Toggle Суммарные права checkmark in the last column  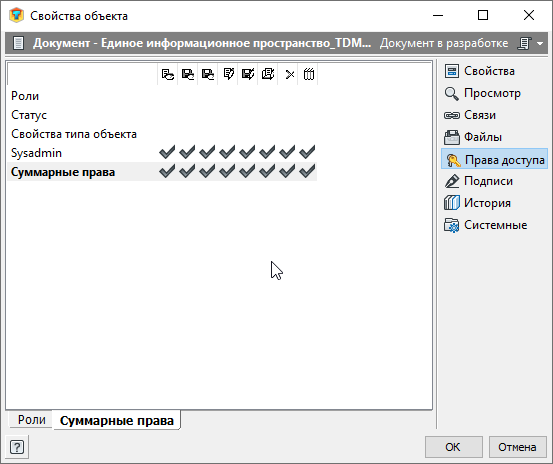click(307, 171)
